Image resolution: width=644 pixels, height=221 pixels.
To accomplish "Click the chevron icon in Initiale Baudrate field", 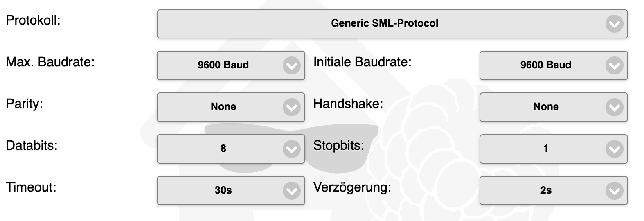I will [614, 66].
